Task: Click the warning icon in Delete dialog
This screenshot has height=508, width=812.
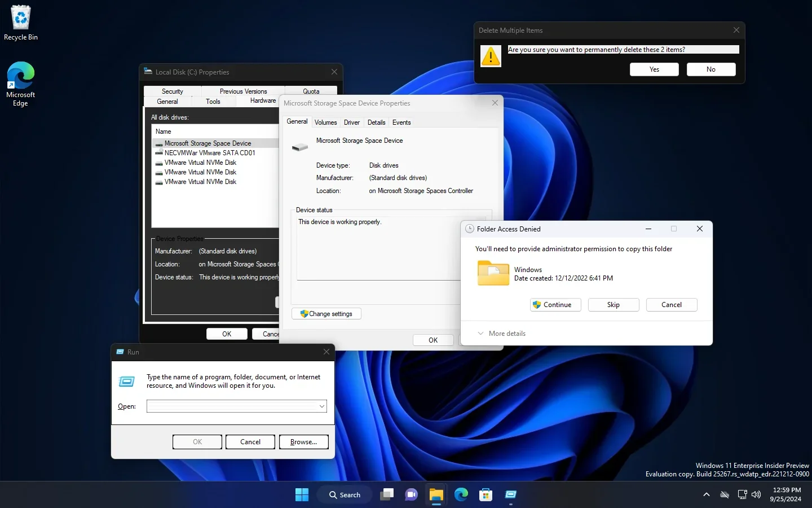Action: [x=491, y=56]
